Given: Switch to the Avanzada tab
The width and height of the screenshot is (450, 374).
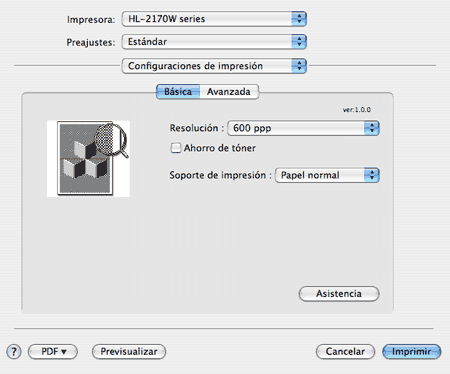Looking at the screenshot, I should 229,92.
